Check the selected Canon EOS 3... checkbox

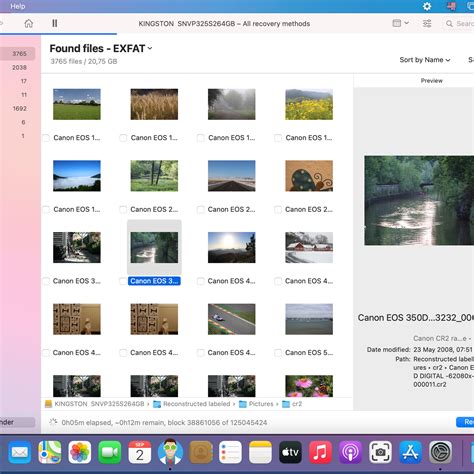(123, 281)
